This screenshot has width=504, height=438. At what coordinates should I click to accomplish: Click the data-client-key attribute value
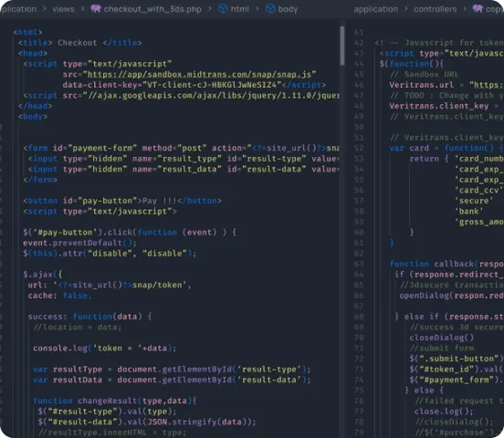pyautogui.click(x=212, y=85)
